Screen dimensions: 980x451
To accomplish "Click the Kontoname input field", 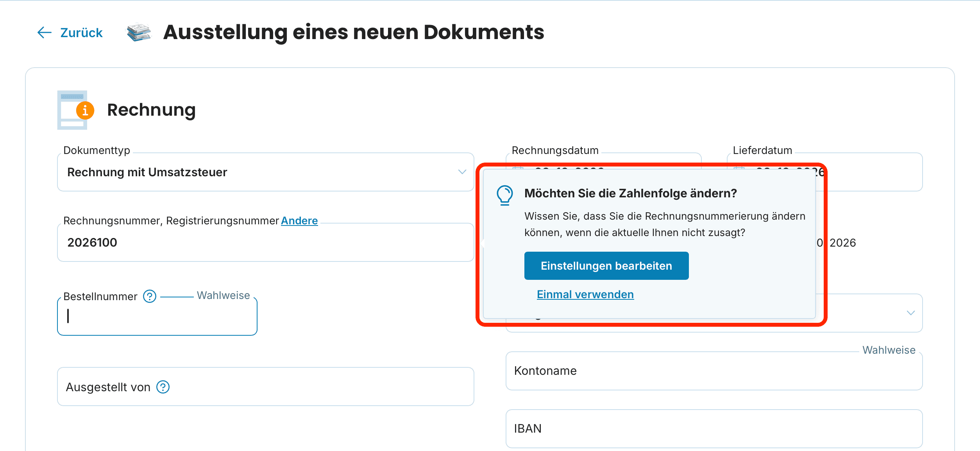I will (x=714, y=370).
